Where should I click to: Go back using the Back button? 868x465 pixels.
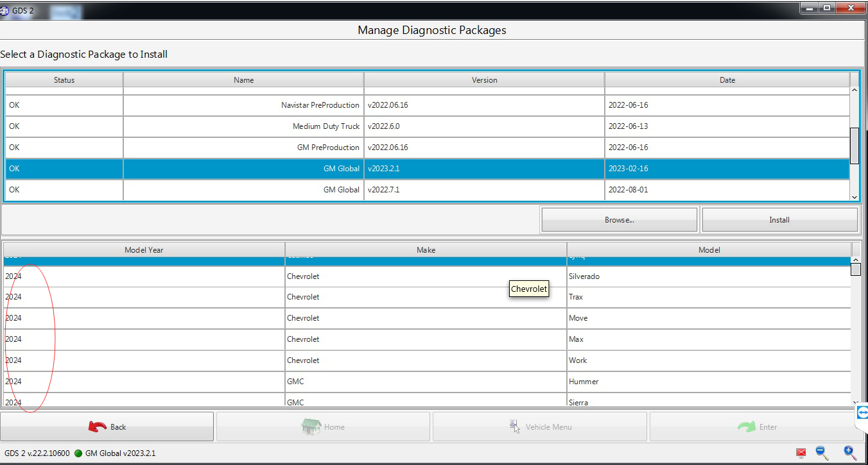tap(107, 427)
